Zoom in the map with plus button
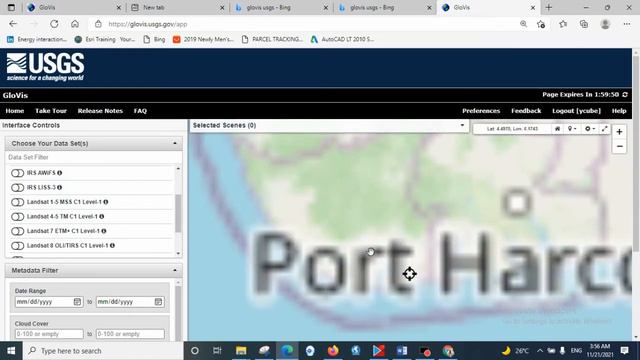The height and width of the screenshot is (360, 640). point(619,132)
